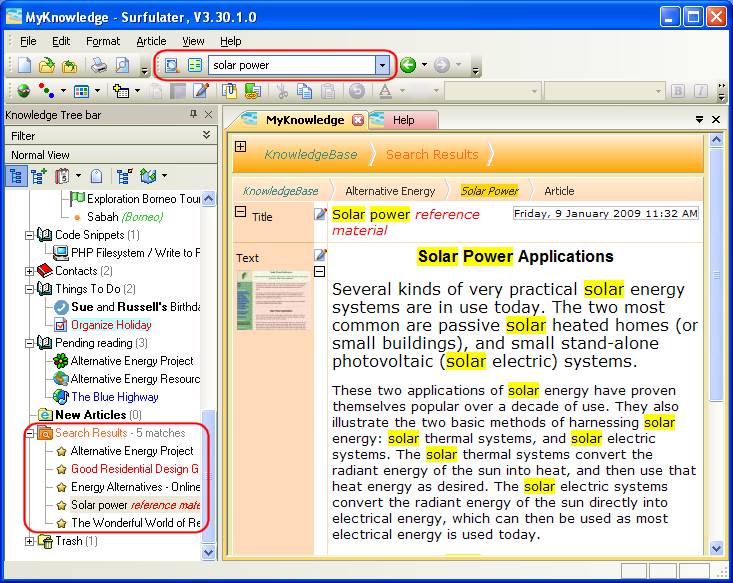Open the search box dropdown arrow
Screen dimensions: 733x583
pyautogui.click(x=382, y=65)
